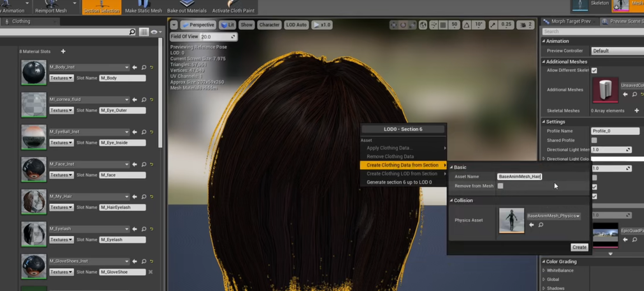The image size is (644, 291).
Task: Add a new material slot
Action: pyautogui.click(x=63, y=51)
